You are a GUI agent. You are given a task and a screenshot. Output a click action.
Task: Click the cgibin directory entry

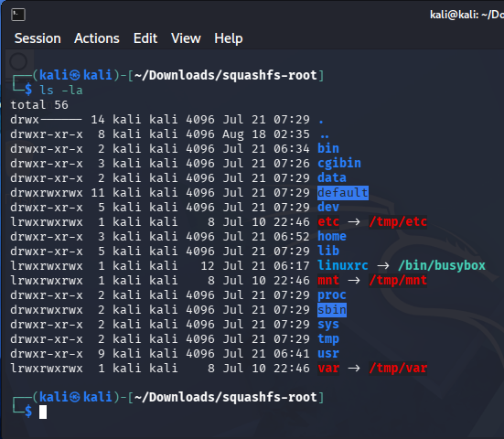(339, 164)
